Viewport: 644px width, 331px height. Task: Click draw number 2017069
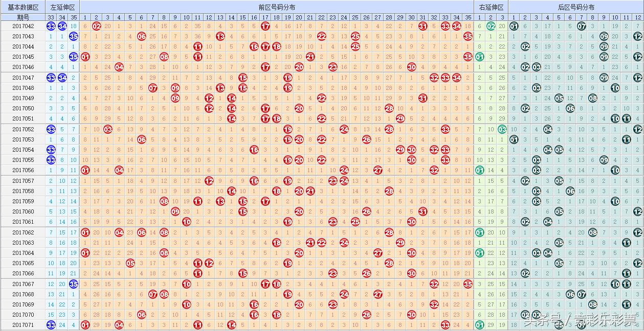pyautogui.click(x=23, y=304)
